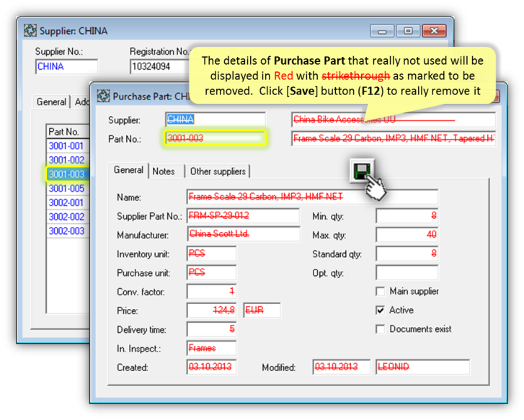Viewport: 524px width, 420px height.
Task: Click the empty Opt. qty field
Action: tap(407, 272)
